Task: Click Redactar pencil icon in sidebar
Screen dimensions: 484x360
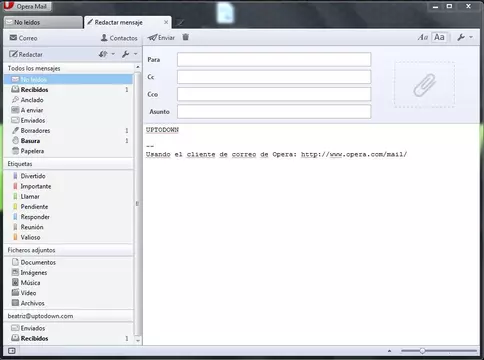Action: [x=13, y=54]
